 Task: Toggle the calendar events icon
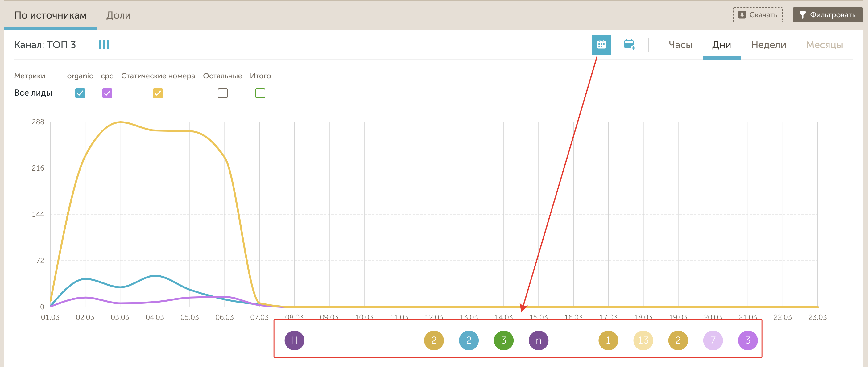click(x=601, y=45)
